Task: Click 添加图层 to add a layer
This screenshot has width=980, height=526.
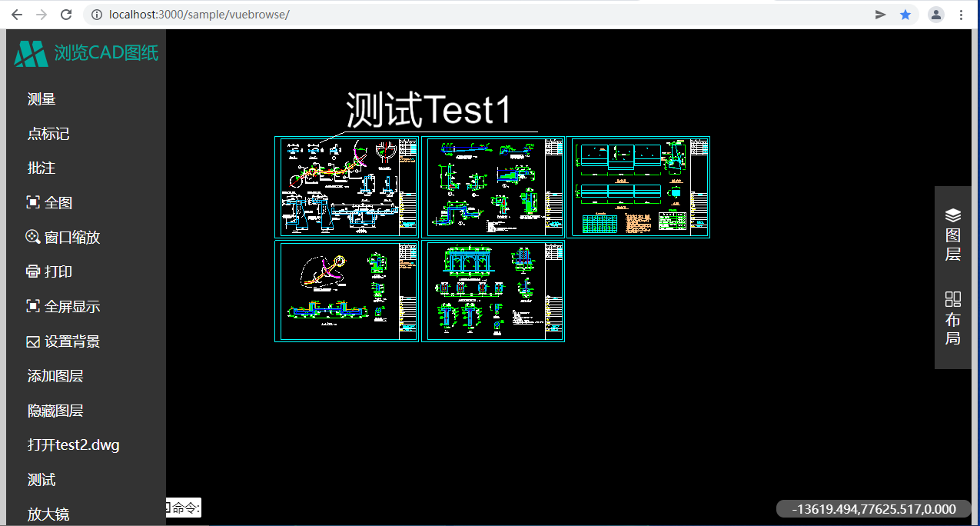Action: 55,376
